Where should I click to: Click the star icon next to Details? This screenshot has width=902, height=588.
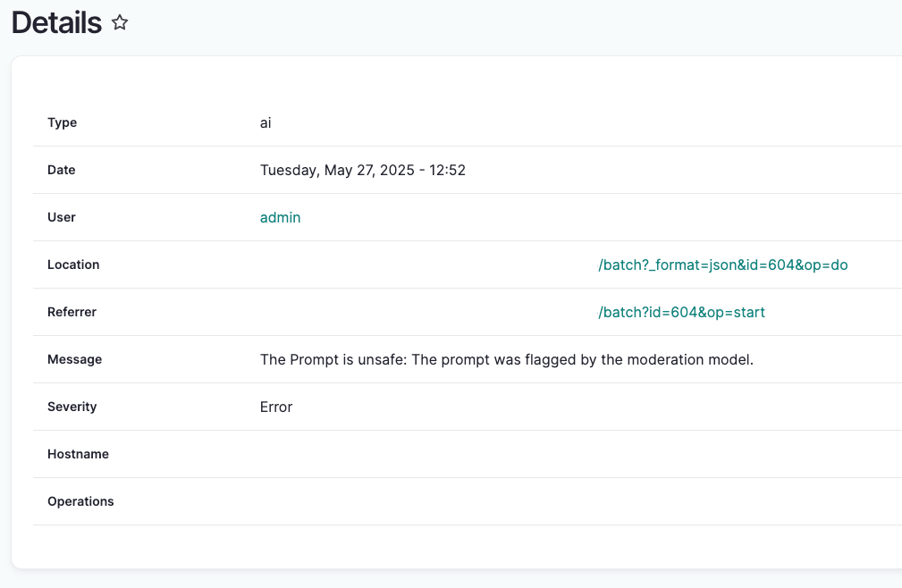point(119,23)
